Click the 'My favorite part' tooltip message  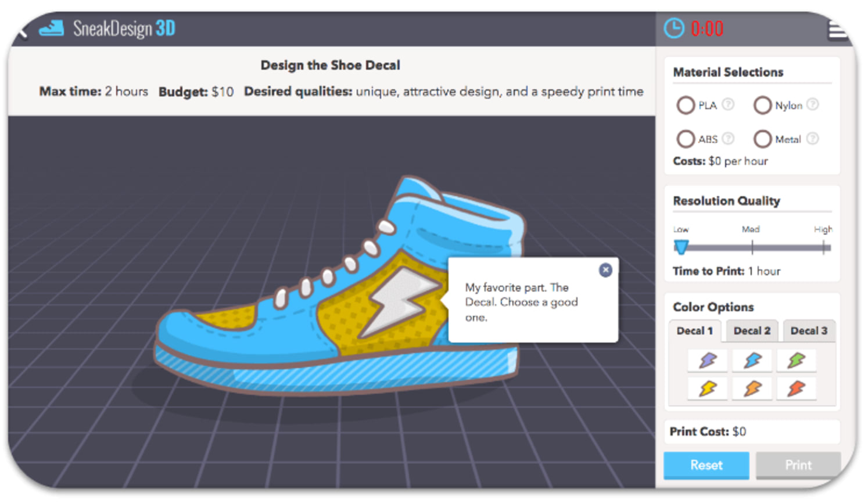pos(521,302)
